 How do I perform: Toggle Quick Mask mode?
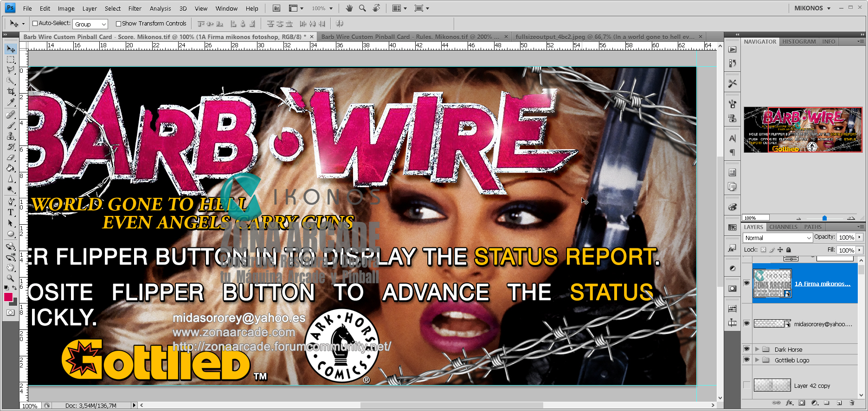(x=10, y=313)
